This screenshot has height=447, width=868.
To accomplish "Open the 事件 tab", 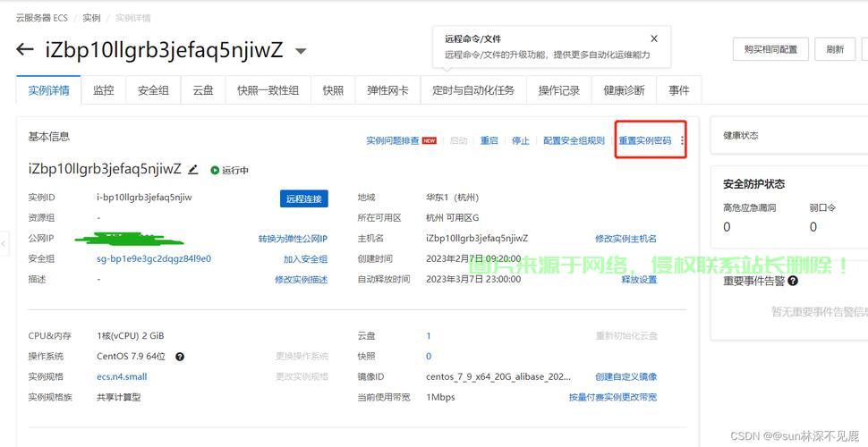I will (678, 90).
